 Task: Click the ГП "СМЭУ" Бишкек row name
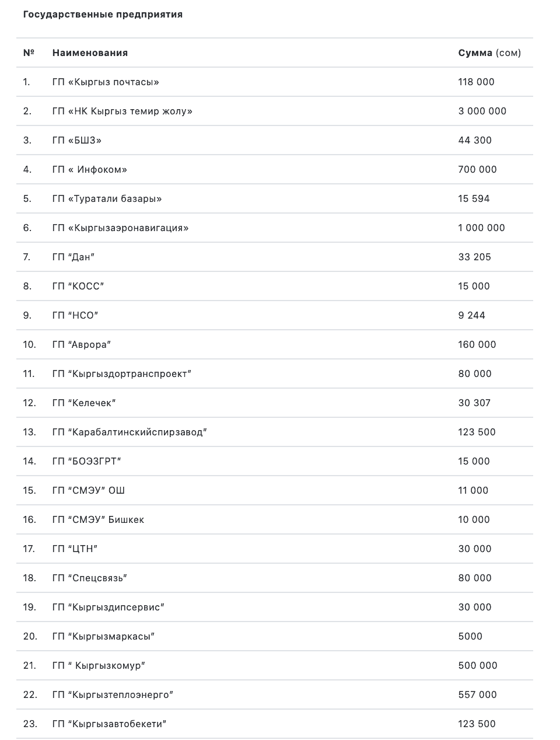[98, 520]
